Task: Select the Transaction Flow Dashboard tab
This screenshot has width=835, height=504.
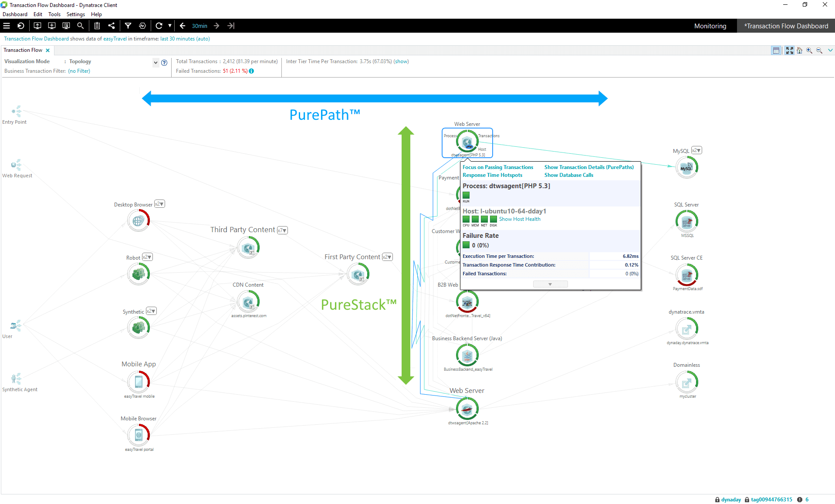Action: (786, 26)
